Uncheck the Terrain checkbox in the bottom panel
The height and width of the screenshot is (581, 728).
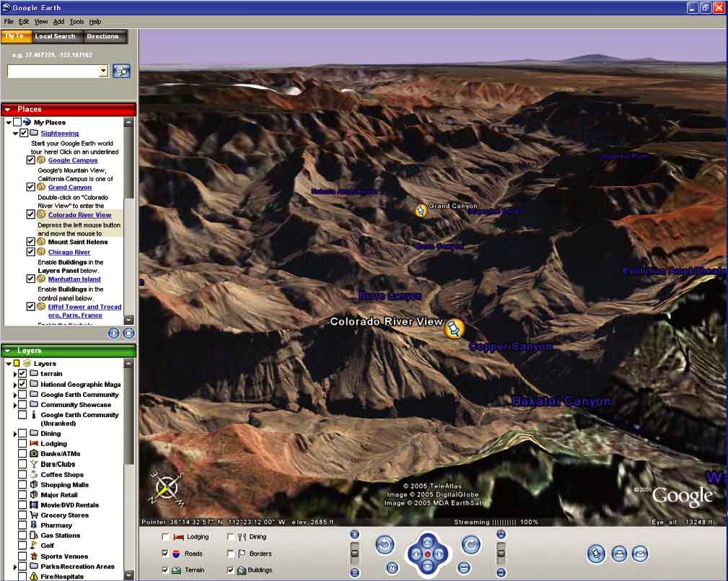coord(165,570)
